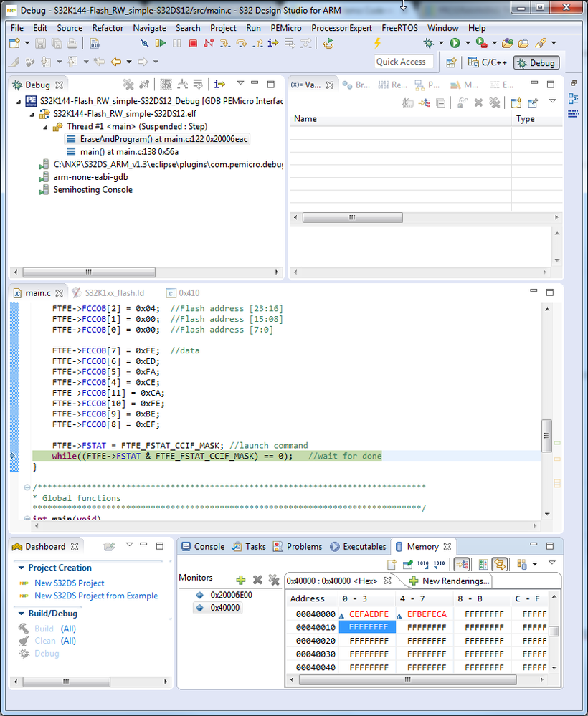Click the Remove Memory Monitor X icon
588x716 pixels.
(x=257, y=580)
